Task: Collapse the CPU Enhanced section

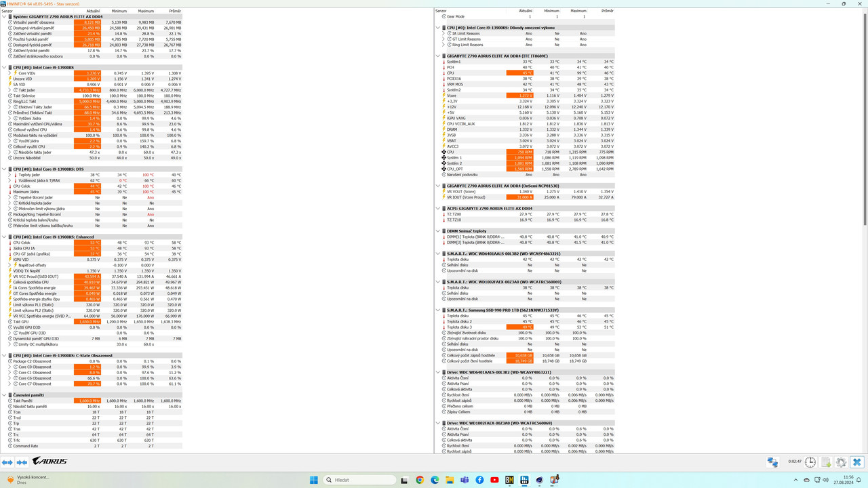Action: tap(4, 237)
